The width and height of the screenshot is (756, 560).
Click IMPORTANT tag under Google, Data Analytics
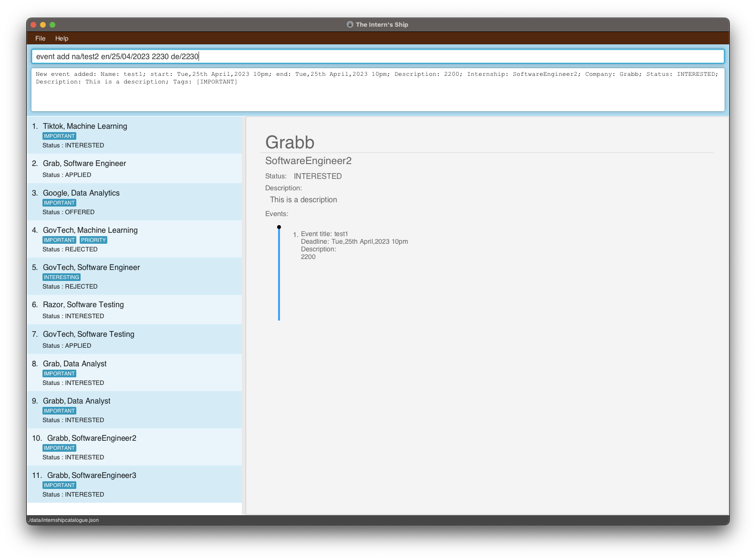pos(60,203)
